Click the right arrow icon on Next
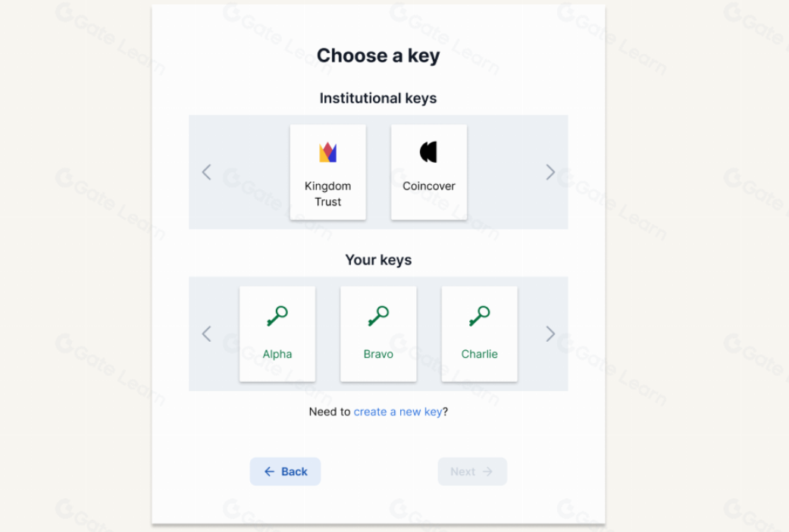The height and width of the screenshot is (532, 789). (x=488, y=471)
